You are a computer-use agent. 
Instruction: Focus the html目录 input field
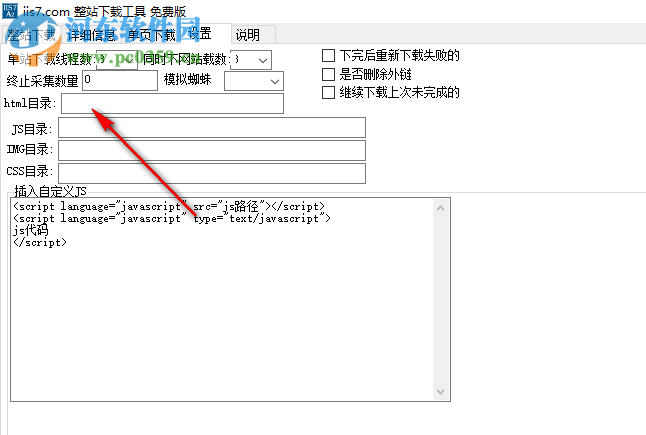tap(172, 103)
